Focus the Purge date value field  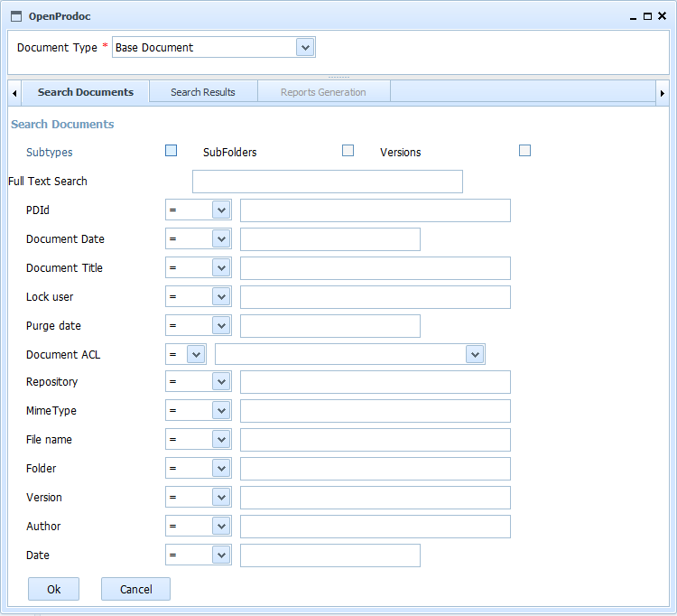(330, 326)
